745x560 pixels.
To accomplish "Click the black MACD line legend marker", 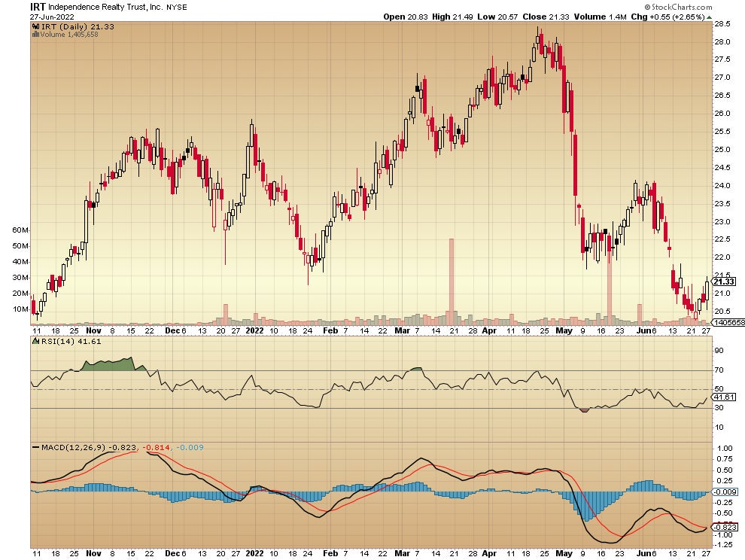I will (35, 447).
